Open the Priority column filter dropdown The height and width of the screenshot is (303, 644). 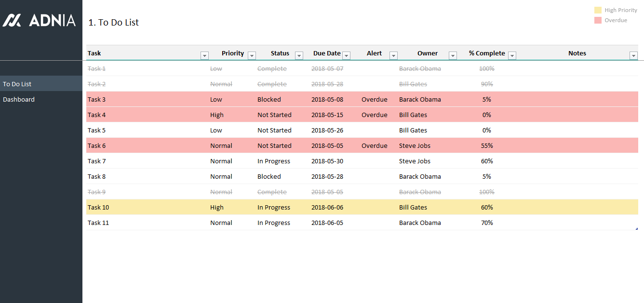click(x=252, y=56)
